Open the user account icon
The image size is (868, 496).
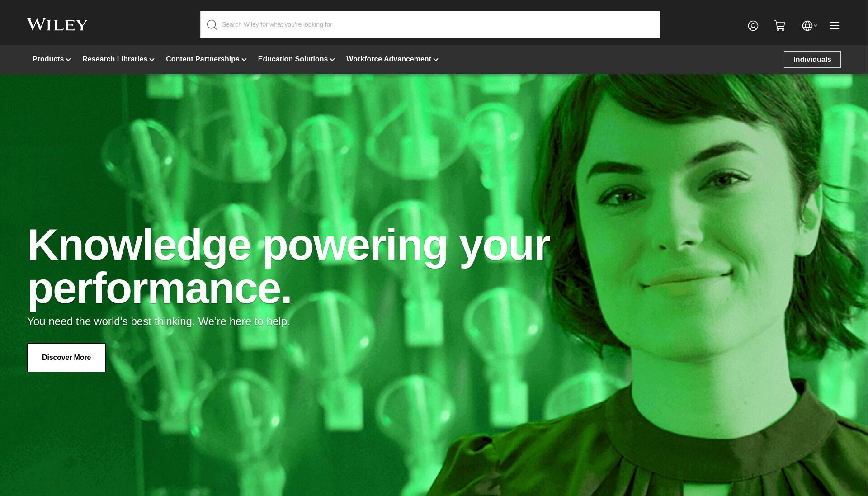tap(753, 26)
